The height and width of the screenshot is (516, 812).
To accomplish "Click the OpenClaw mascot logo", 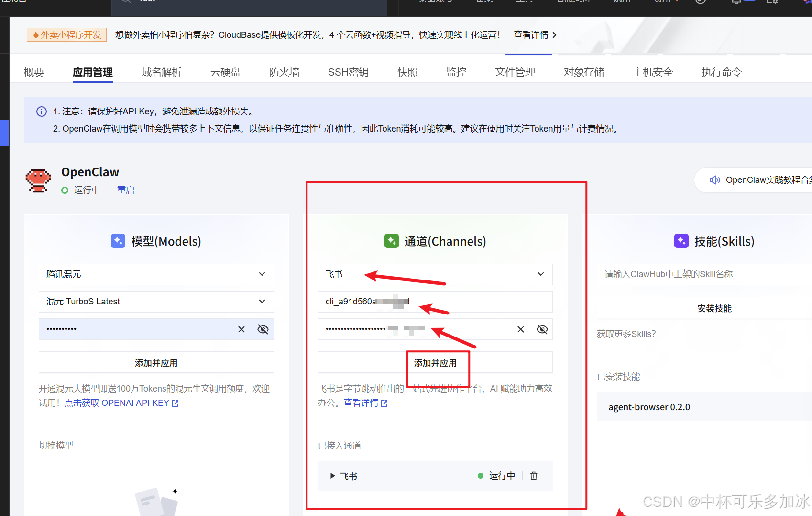I will [38, 180].
